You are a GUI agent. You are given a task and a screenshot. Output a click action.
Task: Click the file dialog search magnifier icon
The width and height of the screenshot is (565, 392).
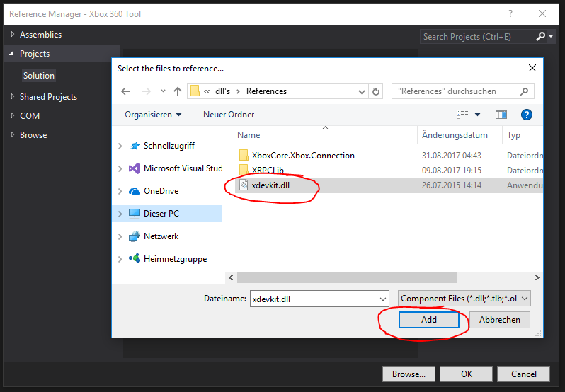tap(524, 91)
